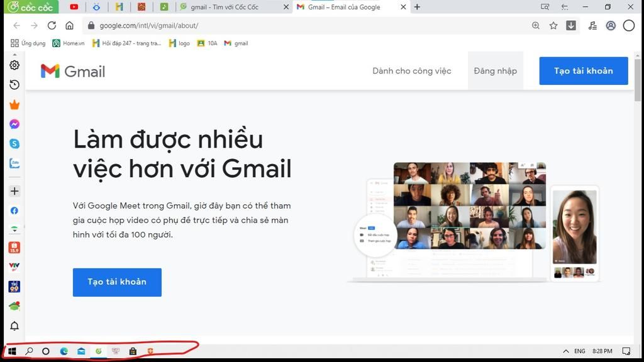Viewport: 644px width, 362px height.
Task: Click the Gmail logo in page header
Action: pos(73,72)
